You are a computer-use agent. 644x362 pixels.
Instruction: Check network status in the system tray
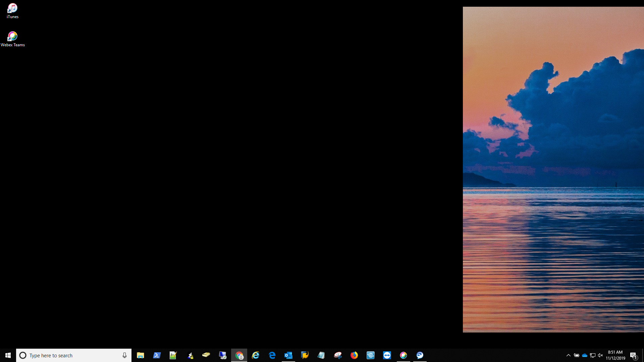[593, 355]
